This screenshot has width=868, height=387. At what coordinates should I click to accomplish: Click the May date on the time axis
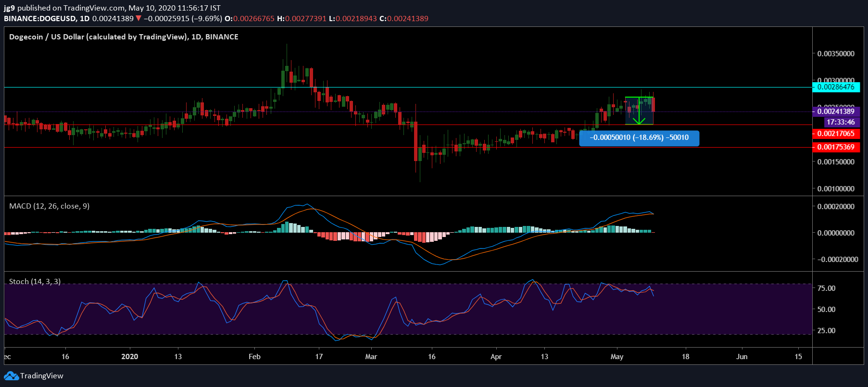[617, 357]
